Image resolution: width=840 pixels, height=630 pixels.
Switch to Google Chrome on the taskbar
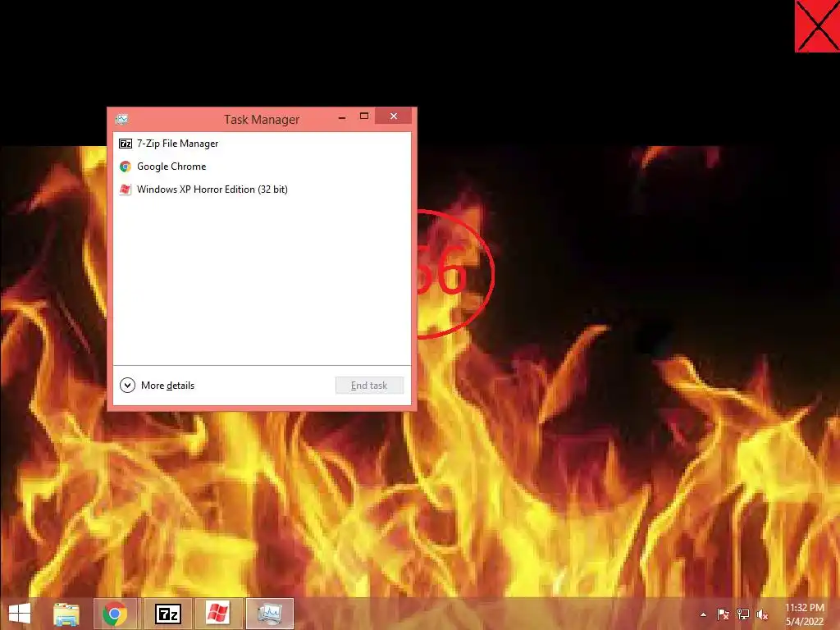[x=115, y=614]
